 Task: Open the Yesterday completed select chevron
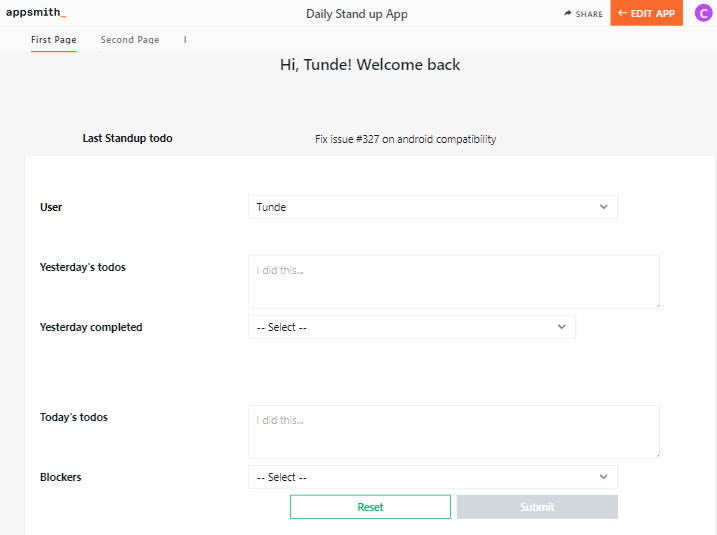click(561, 327)
